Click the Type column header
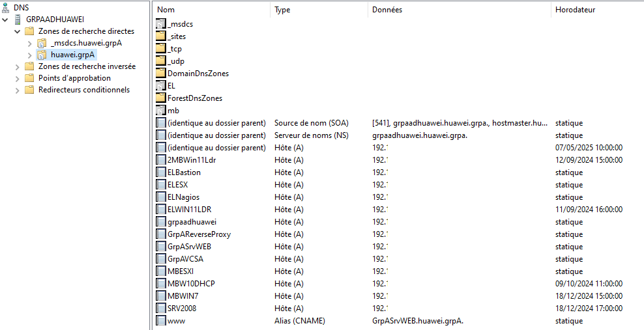 pyautogui.click(x=318, y=10)
